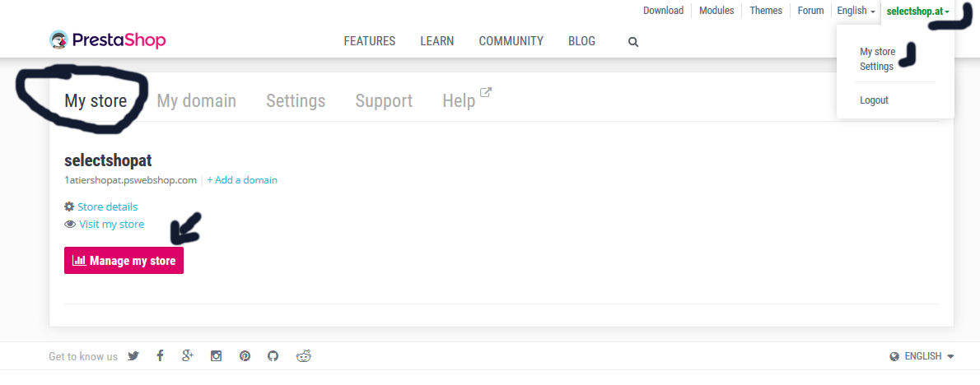Click the 1atiershopat.pswebshop.com domain text

click(x=131, y=179)
